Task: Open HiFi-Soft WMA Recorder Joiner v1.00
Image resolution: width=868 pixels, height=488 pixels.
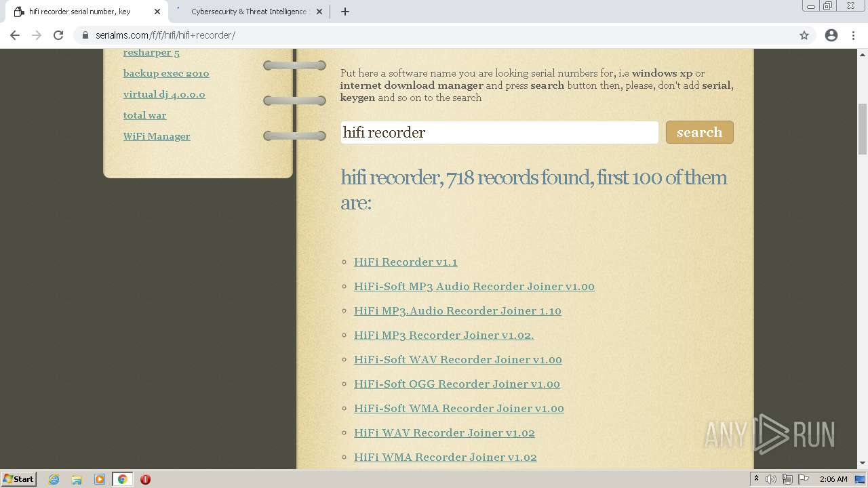Action: 459,408
